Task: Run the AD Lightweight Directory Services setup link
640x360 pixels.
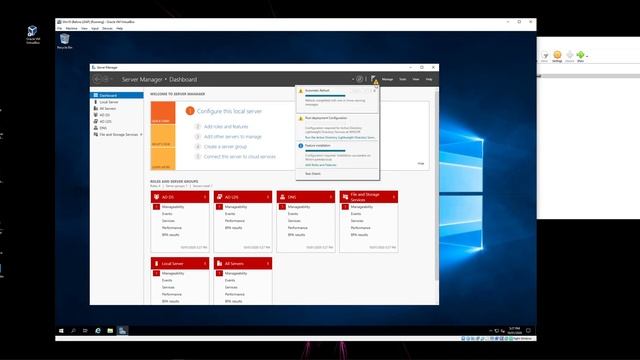Action: [x=340, y=138]
